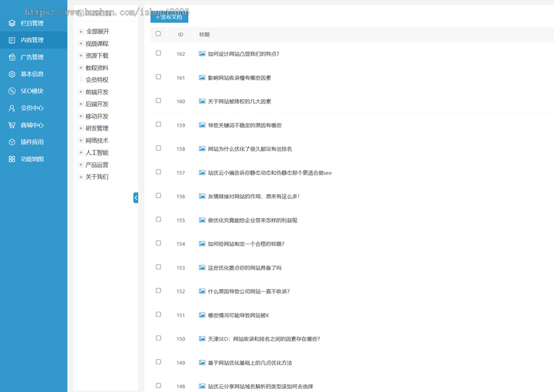
Task: Expand the 移动开发 tree node
Action: tap(81, 116)
